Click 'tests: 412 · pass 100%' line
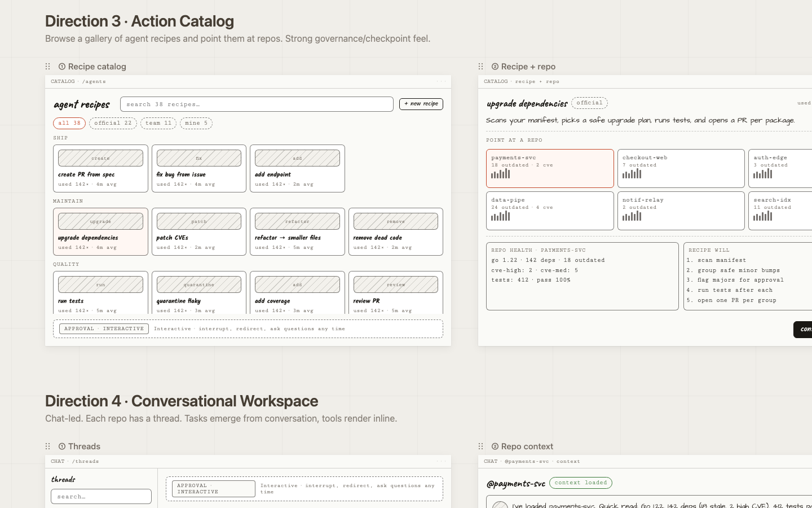812x508 pixels. click(x=531, y=280)
